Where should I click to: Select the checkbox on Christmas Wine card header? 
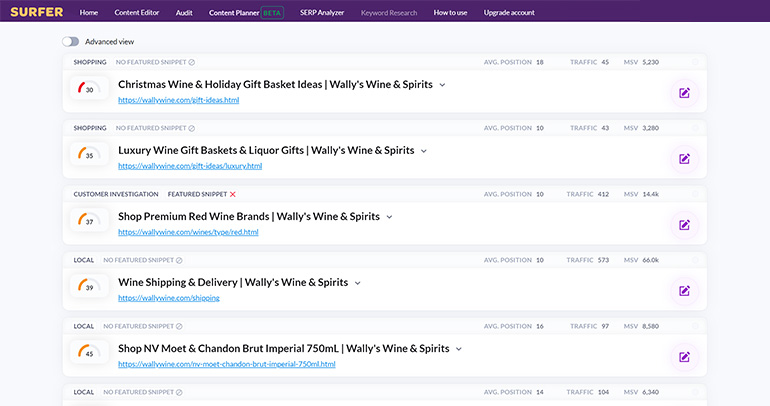695,62
